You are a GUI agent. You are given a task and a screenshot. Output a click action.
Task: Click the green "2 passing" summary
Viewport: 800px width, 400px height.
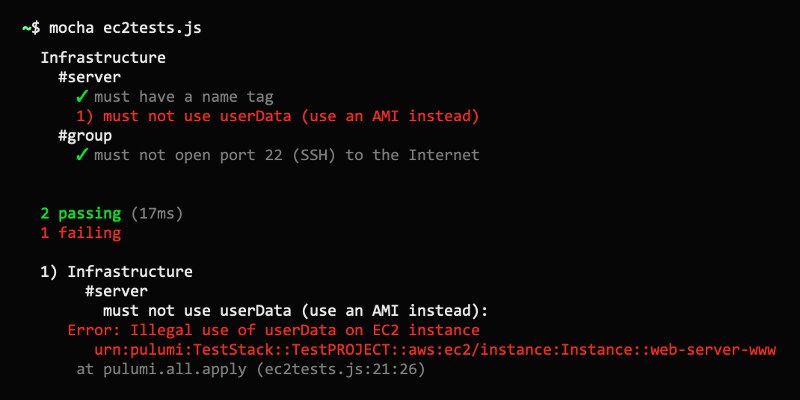pos(80,214)
